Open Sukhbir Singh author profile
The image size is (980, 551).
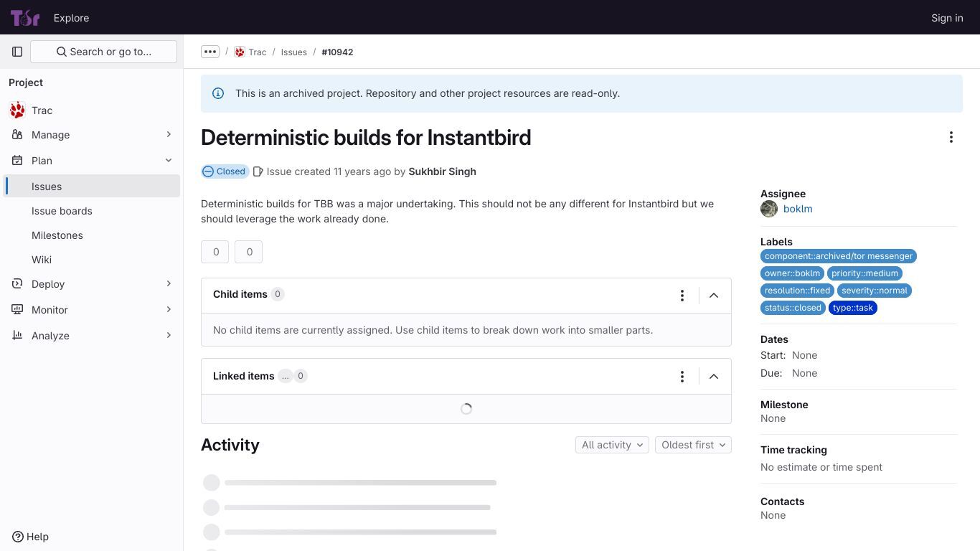click(442, 171)
